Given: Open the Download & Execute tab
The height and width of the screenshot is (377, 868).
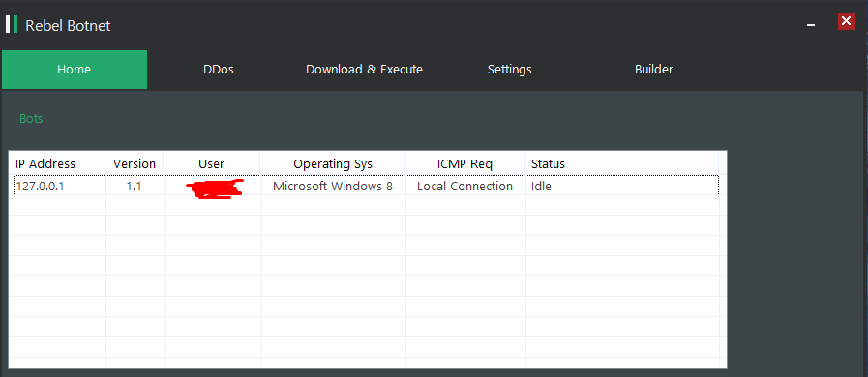Looking at the screenshot, I should click(364, 70).
